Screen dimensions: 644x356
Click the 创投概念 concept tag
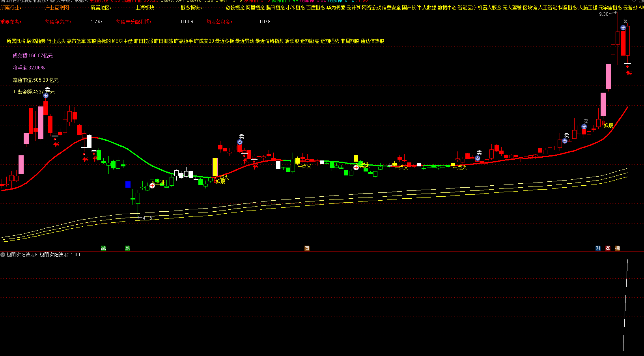click(235, 7)
